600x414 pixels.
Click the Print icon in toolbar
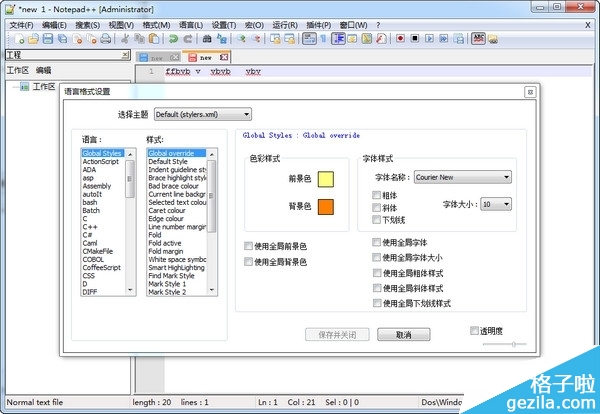click(106, 39)
